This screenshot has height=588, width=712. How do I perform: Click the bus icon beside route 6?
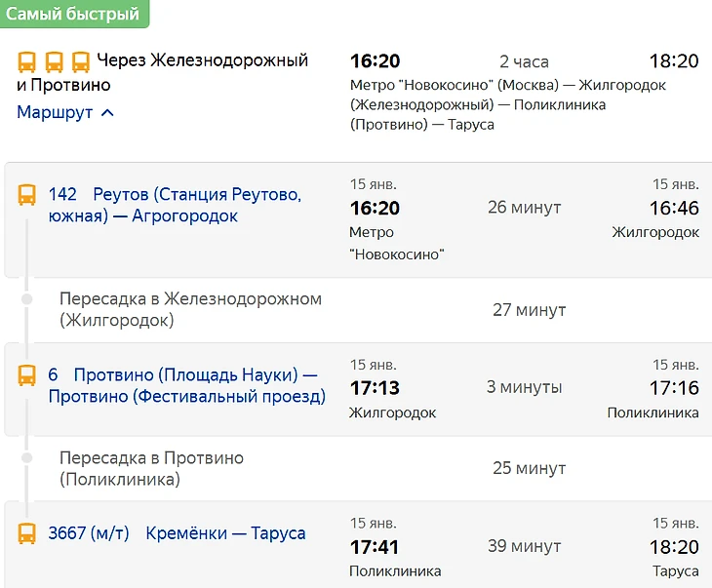tap(26, 375)
